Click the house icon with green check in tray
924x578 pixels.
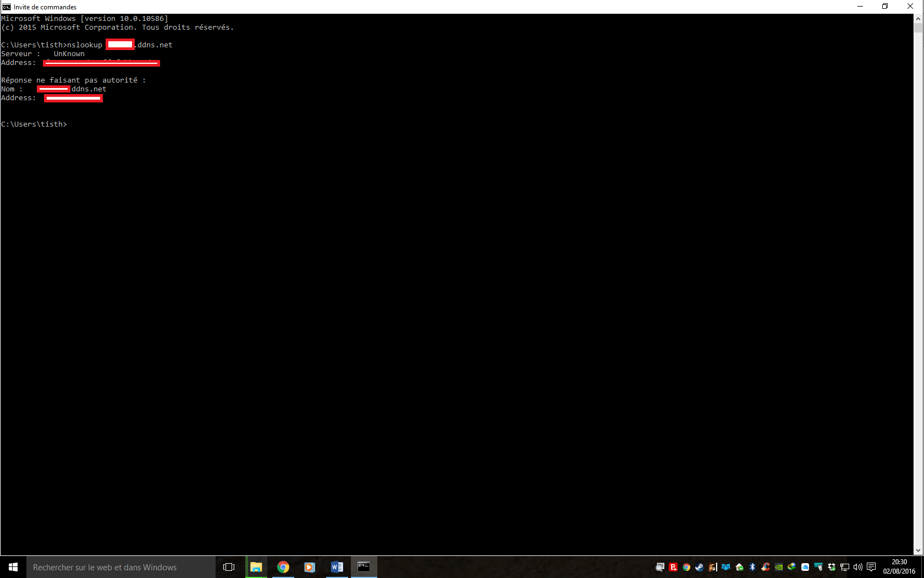pyautogui.click(x=739, y=567)
